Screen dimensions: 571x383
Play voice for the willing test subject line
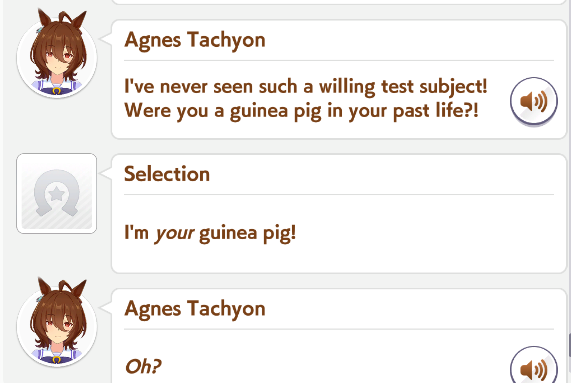[533, 101]
